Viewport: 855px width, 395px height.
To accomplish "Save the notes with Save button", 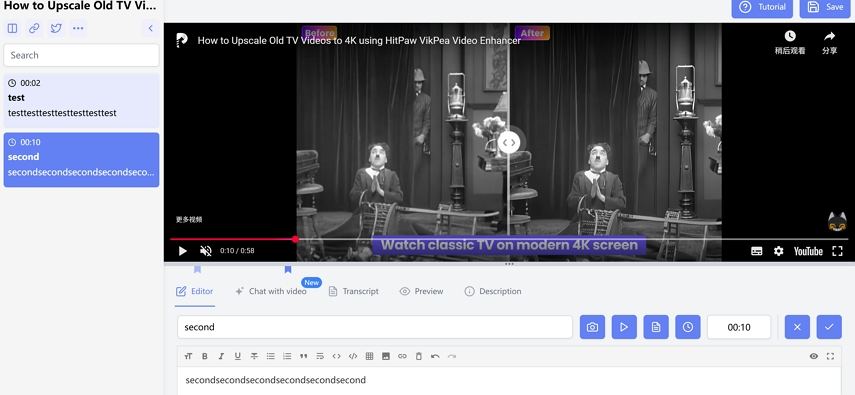I will [x=825, y=7].
